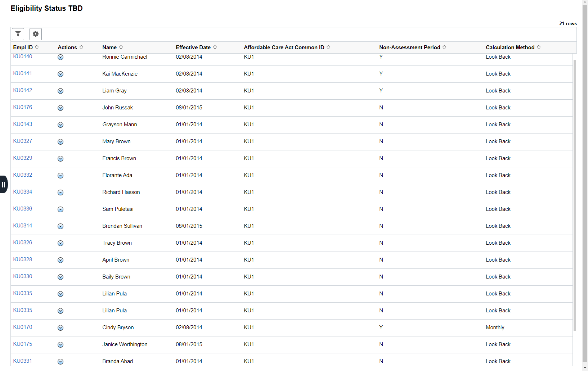Viewport: 588px width, 371px height.
Task: Select the KU0170 employee ID
Action: coord(23,327)
